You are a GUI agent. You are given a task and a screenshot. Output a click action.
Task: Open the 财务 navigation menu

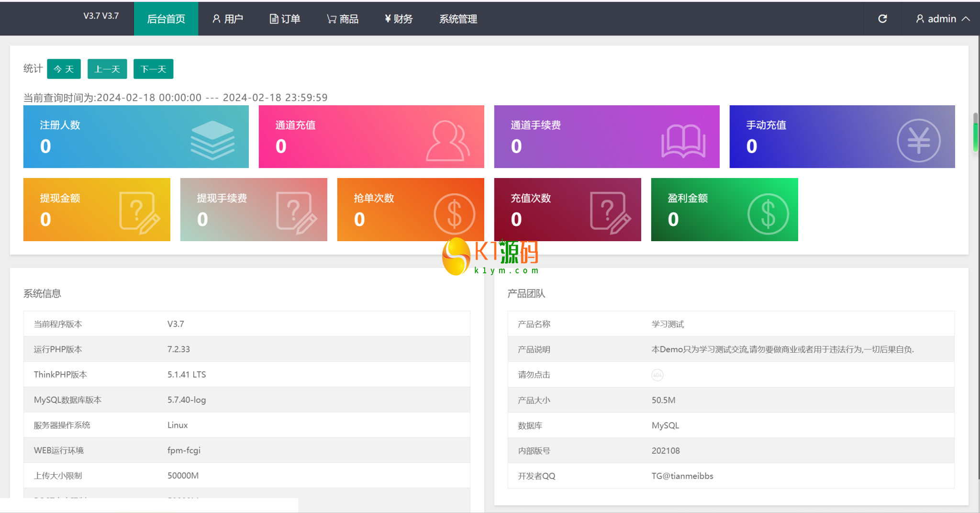point(398,19)
